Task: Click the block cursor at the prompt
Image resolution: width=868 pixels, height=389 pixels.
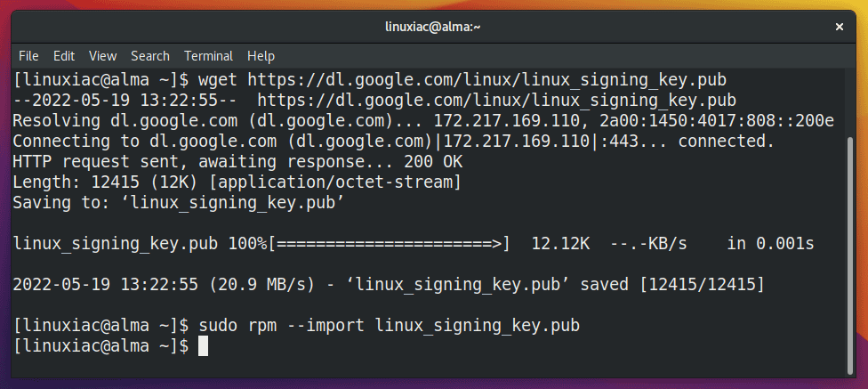Action: coord(203,345)
